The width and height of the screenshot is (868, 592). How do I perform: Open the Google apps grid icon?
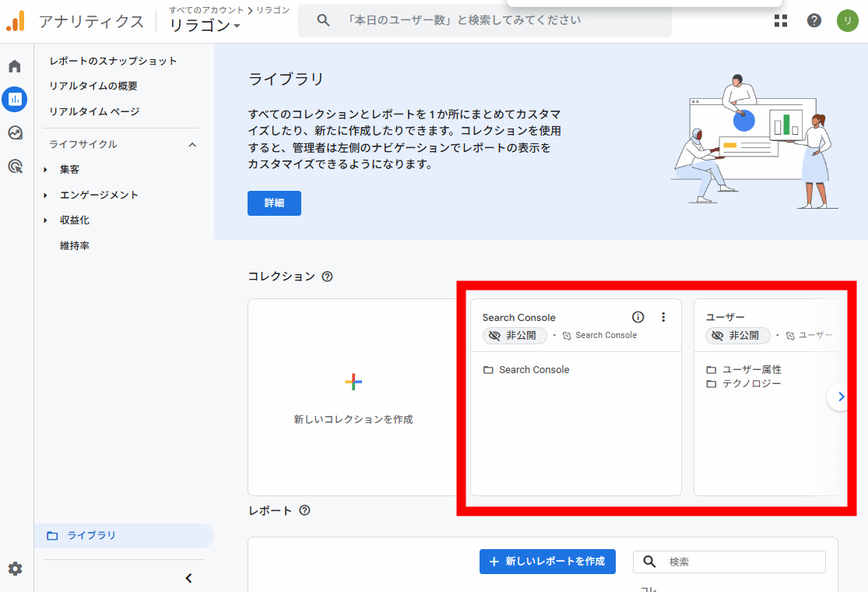click(781, 21)
